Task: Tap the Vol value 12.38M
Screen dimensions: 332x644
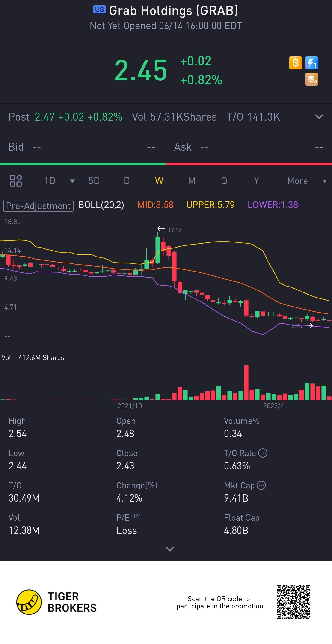Action: pyautogui.click(x=24, y=530)
